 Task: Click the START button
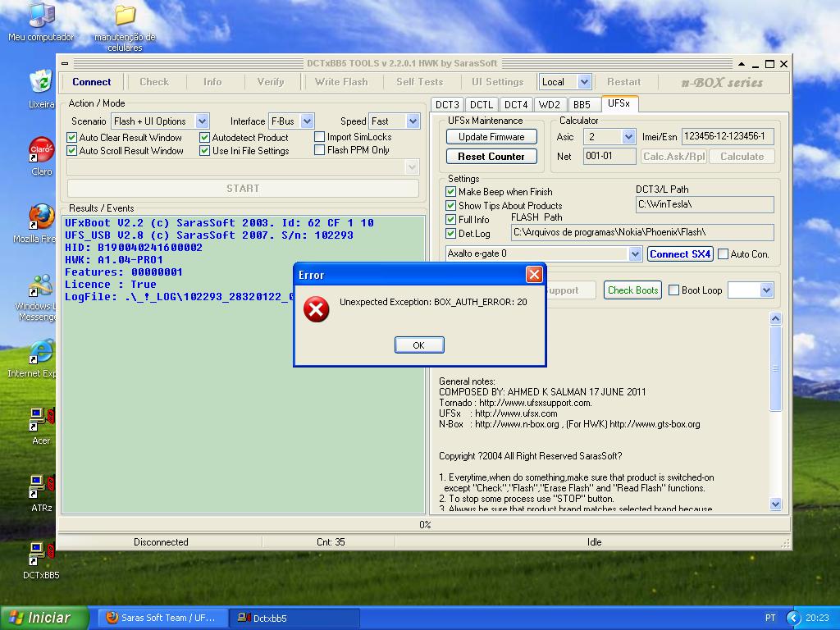(243, 189)
